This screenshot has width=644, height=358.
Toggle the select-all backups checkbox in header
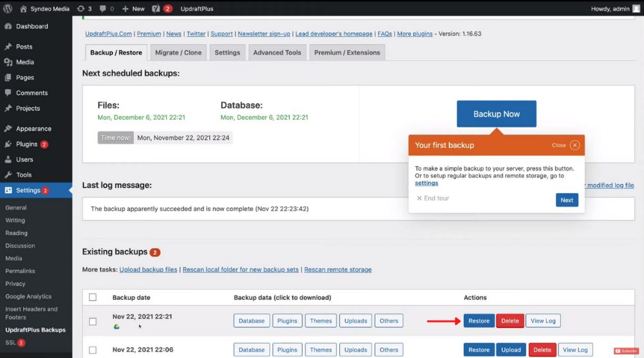(x=93, y=297)
